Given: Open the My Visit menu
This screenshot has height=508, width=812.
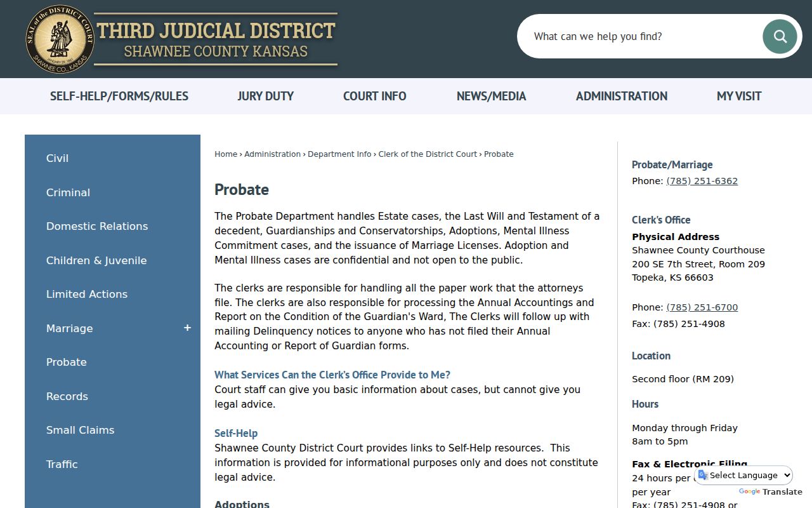Looking at the screenshot, I should click(739, 96).
